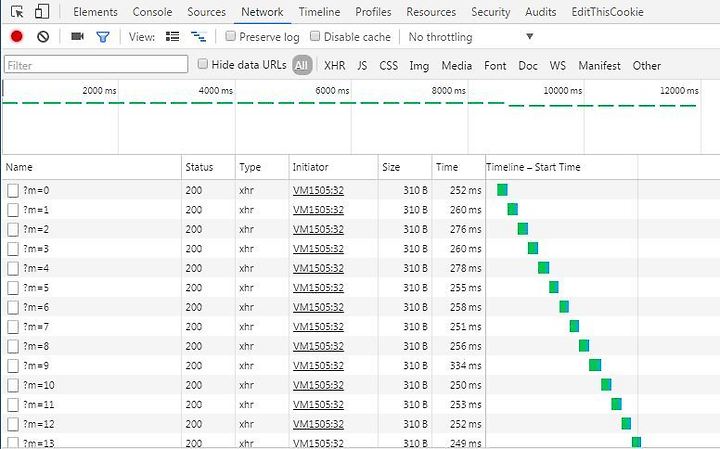Open the VM1505:32 initiator link for ?m=0
Image resolution: width=720 pixels, height=449 pixels.
[x=318, y=191]
